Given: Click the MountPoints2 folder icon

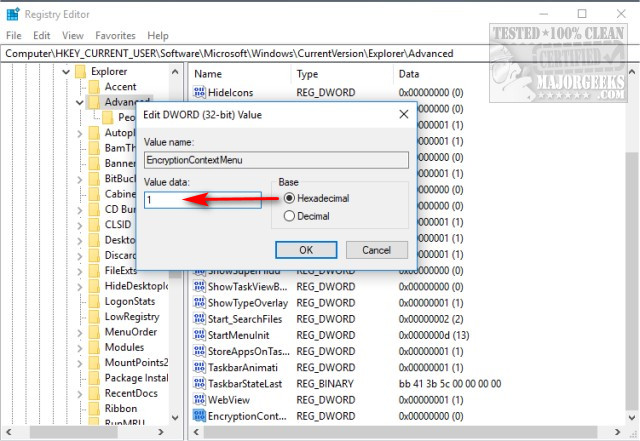Looking at the screenshot, I should point(94,363).
